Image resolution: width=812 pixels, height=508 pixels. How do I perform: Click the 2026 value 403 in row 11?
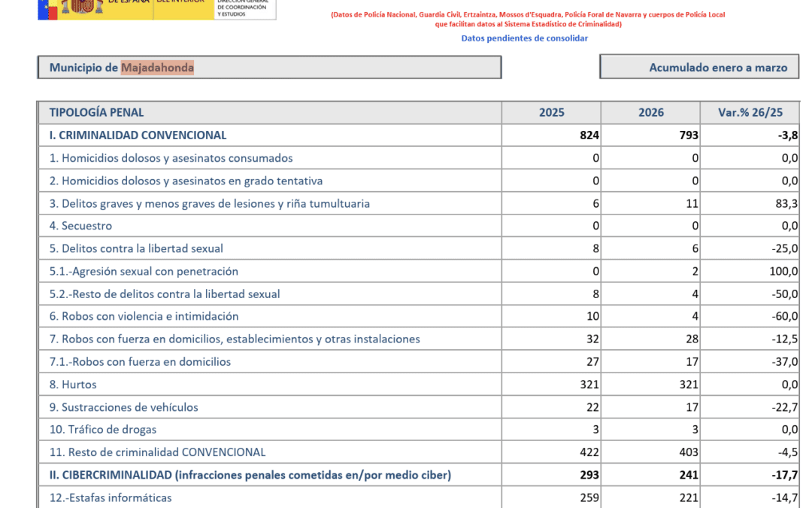(689, 452)
